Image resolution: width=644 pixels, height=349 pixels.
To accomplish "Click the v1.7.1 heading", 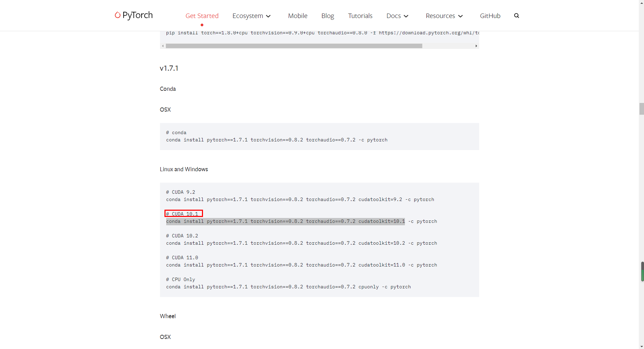I will coord(169,68).
